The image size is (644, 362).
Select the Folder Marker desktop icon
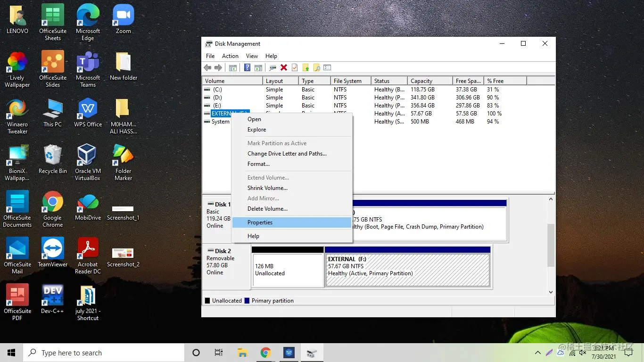point(123,163)
